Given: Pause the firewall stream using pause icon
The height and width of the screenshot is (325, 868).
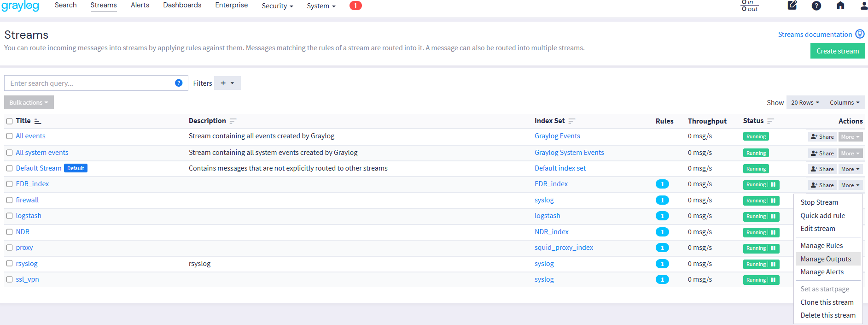Looking at the screenshot, I should coord(773,201).
